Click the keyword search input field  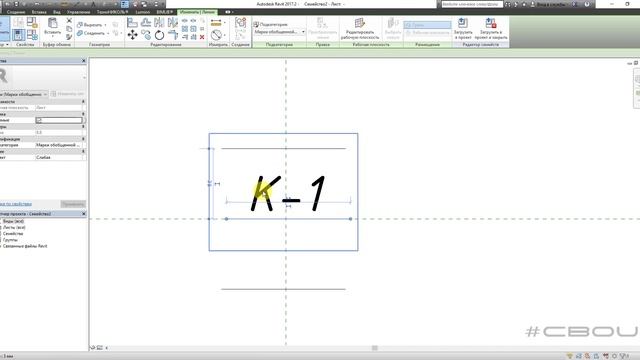[x=472, y=4]
